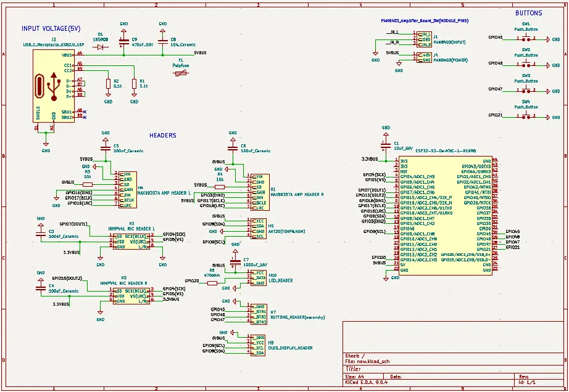Select resistor R8 470ohm

coord(212,283)
